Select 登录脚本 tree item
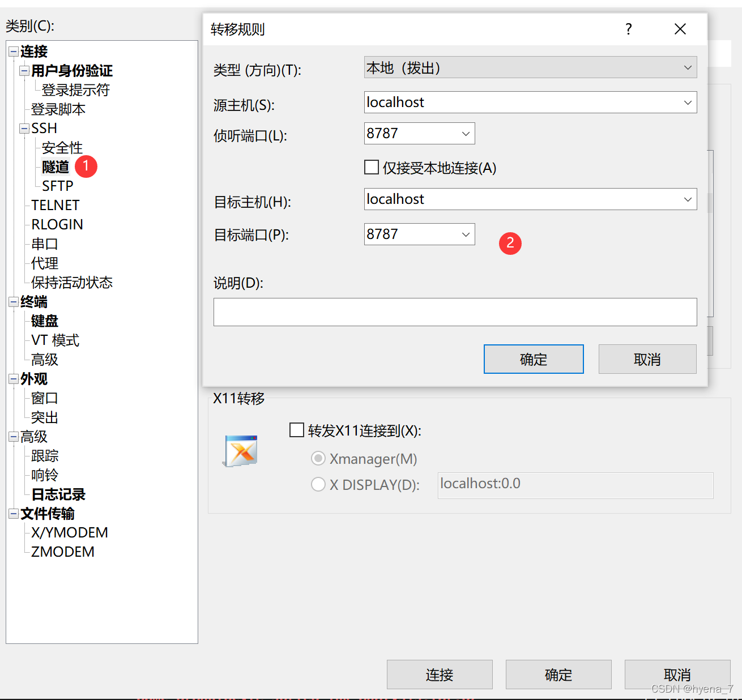Screen dimensions: 742x700 (58, 109)
